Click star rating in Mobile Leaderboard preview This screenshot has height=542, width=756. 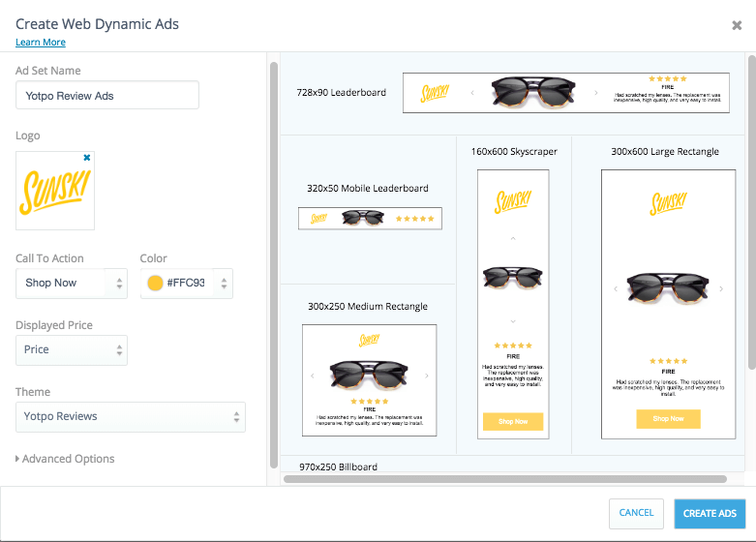(x=414, y=219)
